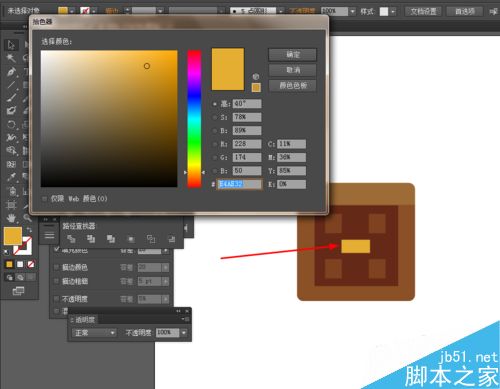Select the Selection arrow tool

[x=11, y=45]
